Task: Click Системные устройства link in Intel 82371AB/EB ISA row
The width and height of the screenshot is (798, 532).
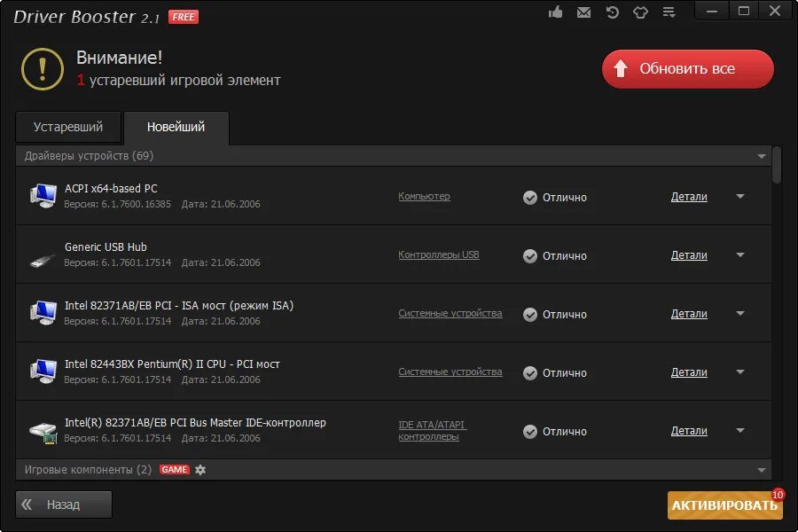Action: tap(450, 313)
